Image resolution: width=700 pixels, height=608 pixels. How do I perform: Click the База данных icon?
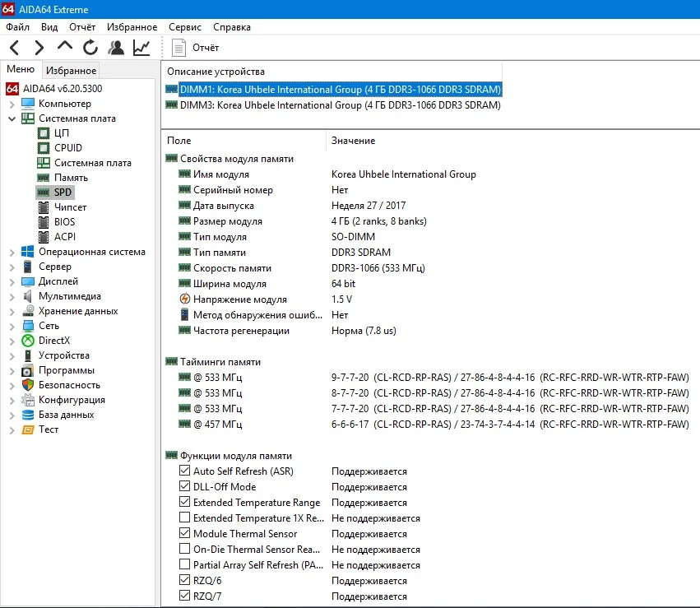pyautogui.click(x=28, y=415)
